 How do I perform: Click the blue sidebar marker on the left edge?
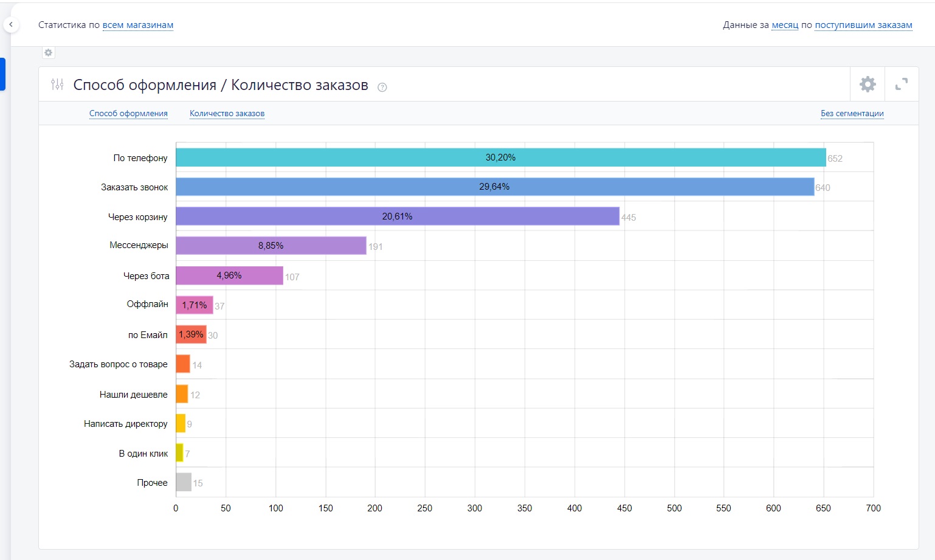[x=2, y=74]
